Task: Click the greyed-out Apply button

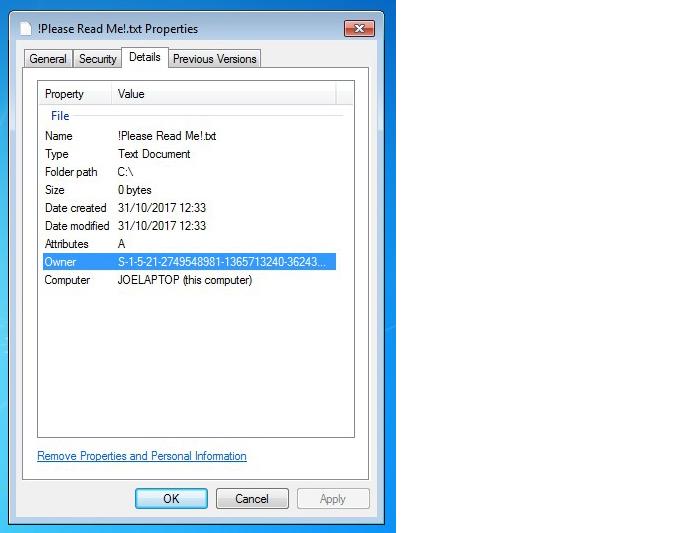Action: [x=333, y=499]
